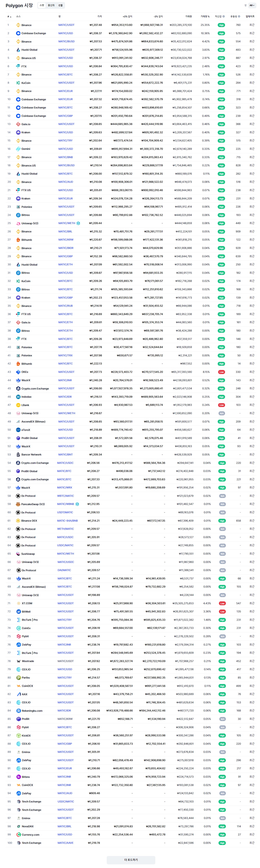Viewport: 260px width, 868px height.
Task: Click the Low badge in XT.COM row
Action: click(x=222, y=603)
